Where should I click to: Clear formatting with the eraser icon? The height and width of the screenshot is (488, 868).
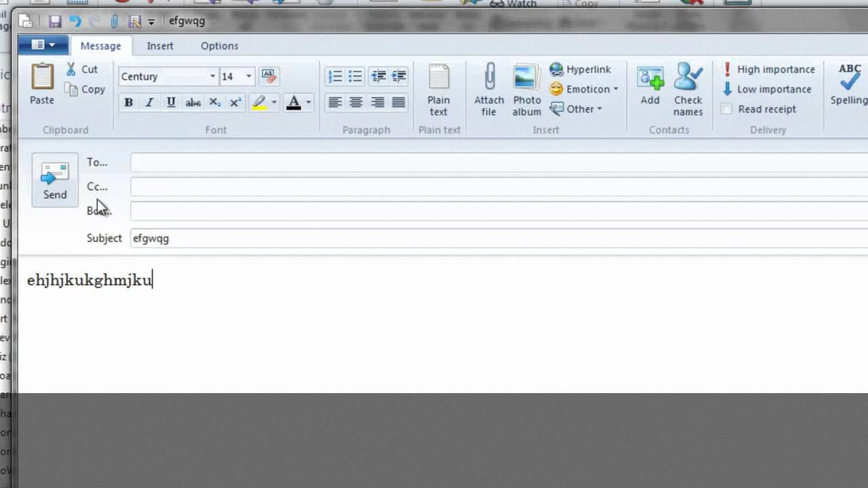(x=269, y=76)
